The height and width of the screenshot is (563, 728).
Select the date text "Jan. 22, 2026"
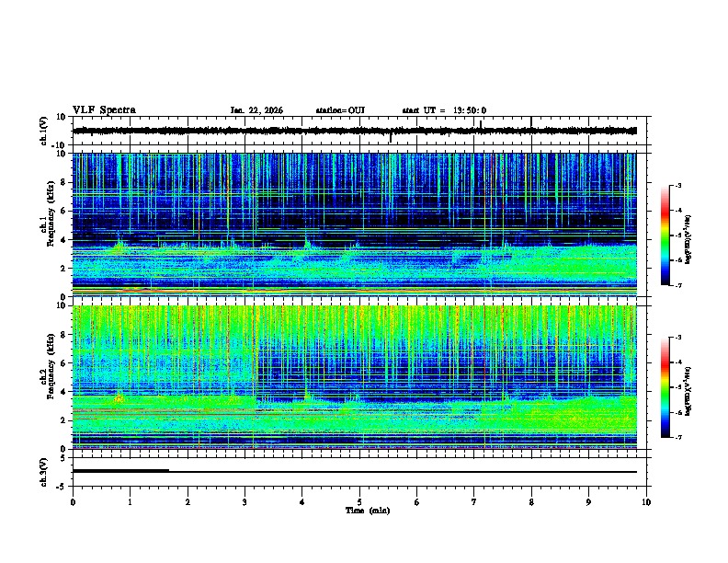[x=256, y=110]
